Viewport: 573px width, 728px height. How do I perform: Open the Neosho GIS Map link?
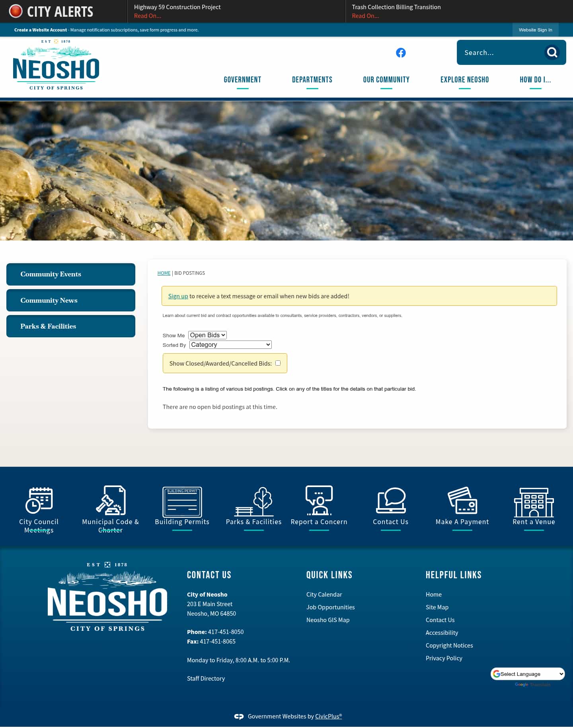[328, 620]
